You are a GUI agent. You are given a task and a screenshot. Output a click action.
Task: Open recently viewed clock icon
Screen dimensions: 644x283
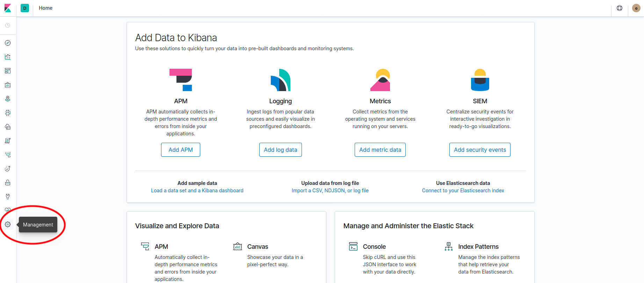coord(8,25)
